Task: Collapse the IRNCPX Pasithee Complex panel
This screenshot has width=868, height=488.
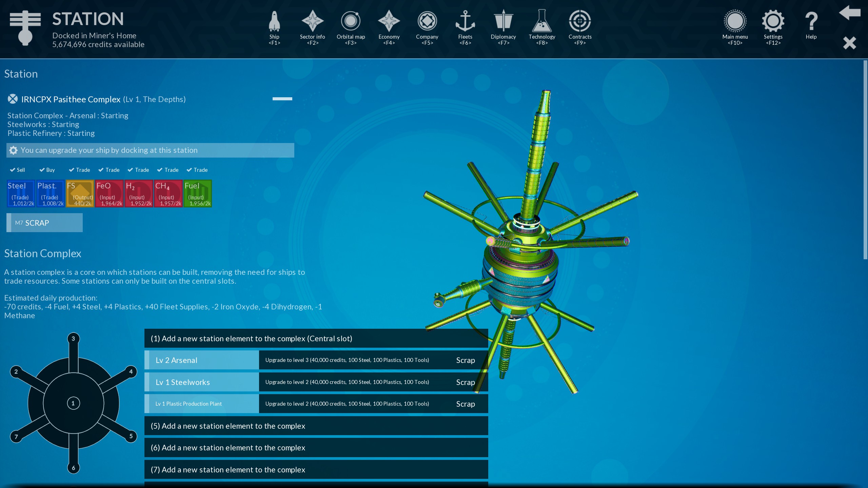Action: [x=282, y=99]
